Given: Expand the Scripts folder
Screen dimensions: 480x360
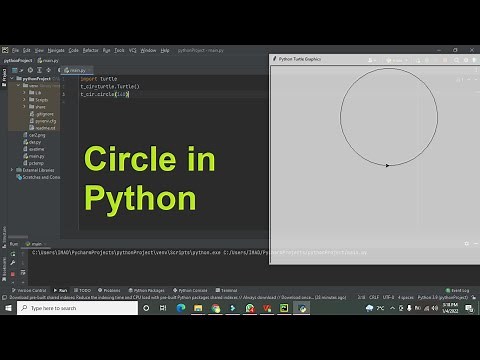Looking at the screenshot, I should click(x=24, y=100).
